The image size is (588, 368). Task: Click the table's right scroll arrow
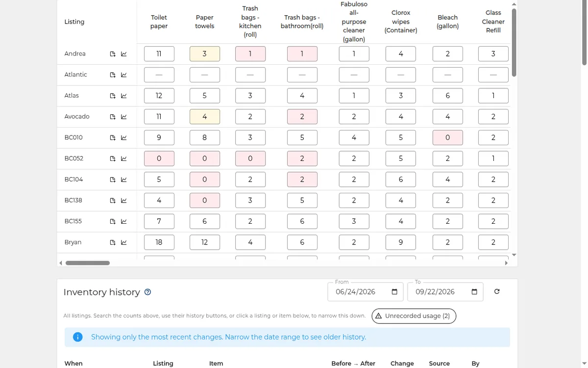(506, 263)
